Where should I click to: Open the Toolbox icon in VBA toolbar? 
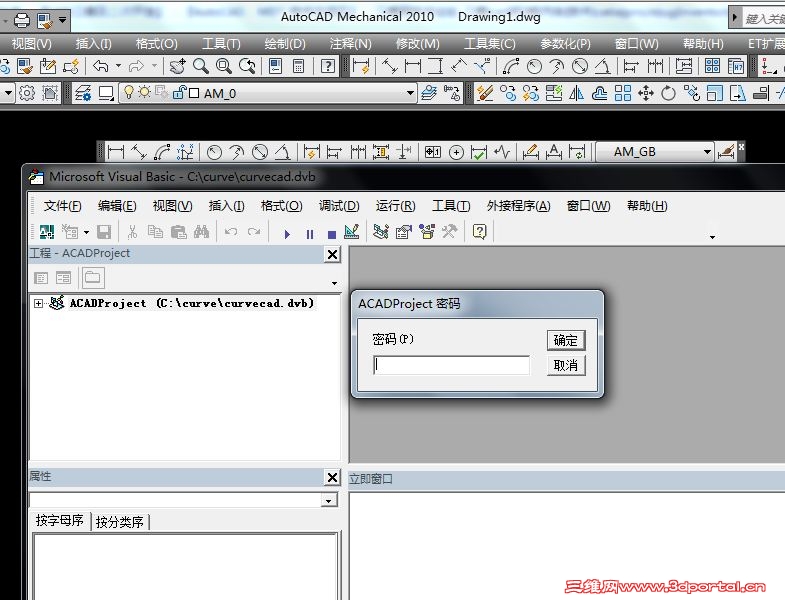click(450, 231)
